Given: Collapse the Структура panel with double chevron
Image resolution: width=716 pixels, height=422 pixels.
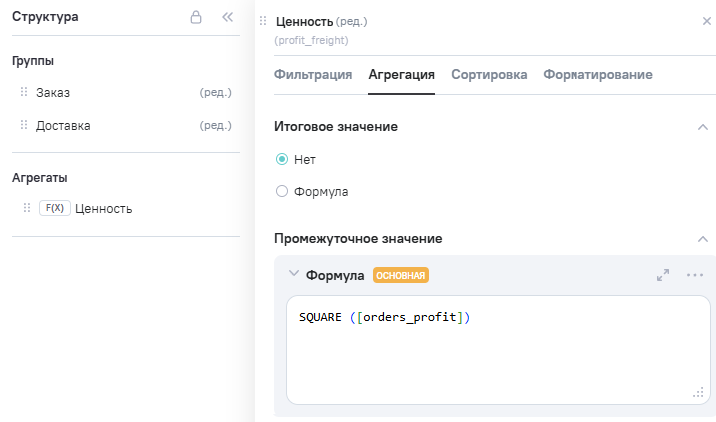Looking at the screenshot, I should [227, 17].
